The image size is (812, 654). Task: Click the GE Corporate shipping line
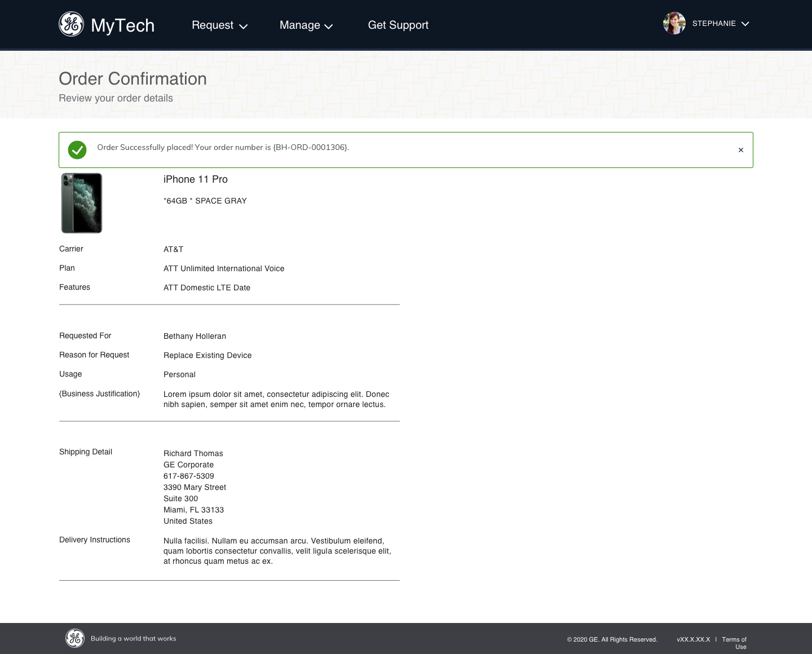pos(188,465)
